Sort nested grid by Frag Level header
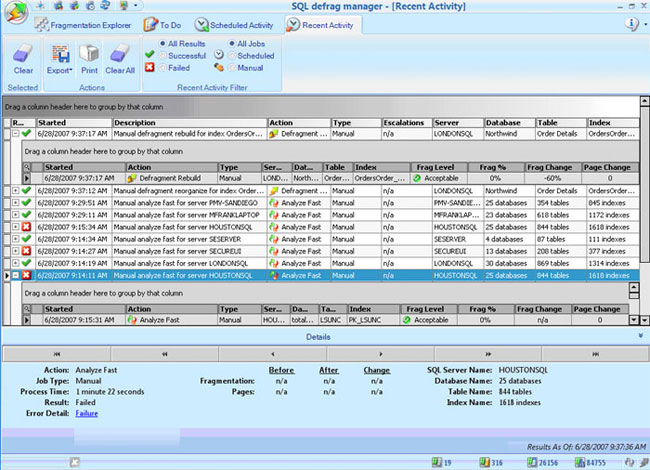Screen dimensions: 650x470 point(439,167)
